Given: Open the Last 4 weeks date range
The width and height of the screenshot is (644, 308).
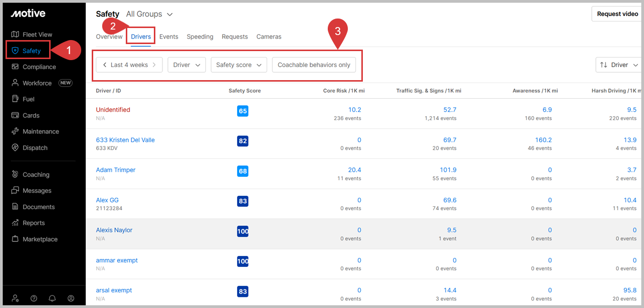Looking at the screenshot, I should 129,65.
